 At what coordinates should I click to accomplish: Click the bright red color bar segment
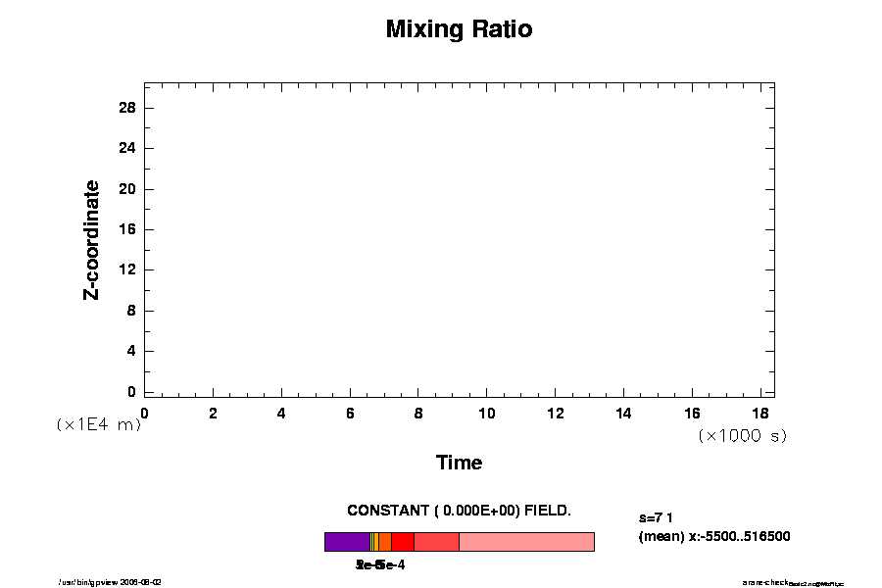tap(402, 542)
